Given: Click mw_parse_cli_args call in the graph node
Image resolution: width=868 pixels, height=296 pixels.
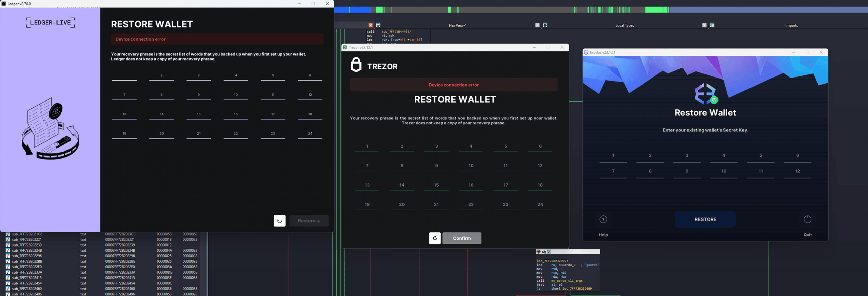Looking at the screenshot, I should coord(567,281).
